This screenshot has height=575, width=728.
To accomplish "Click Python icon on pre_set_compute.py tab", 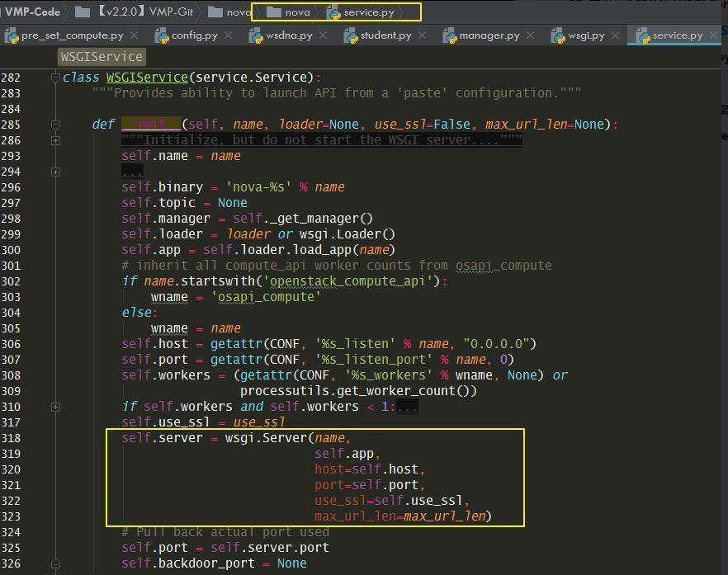I will tap(12, 36).
